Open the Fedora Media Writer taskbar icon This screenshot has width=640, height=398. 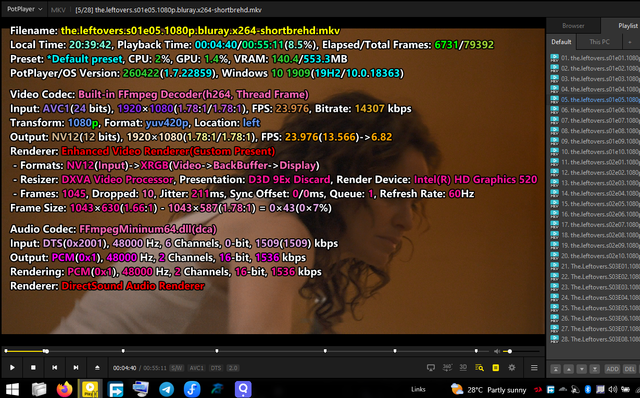point(192,389)
